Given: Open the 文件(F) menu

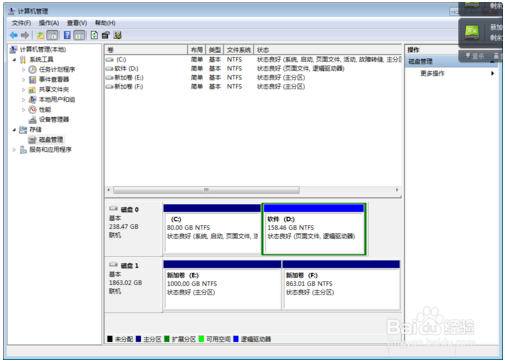Looking at the screenshot, I should coord(21,23).
